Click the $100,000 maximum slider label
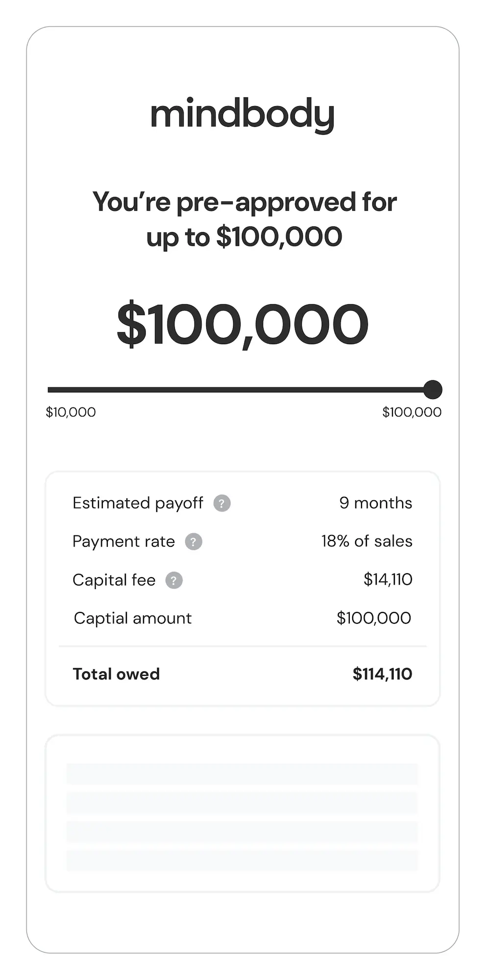486x980 pixels. pos(412,412)
